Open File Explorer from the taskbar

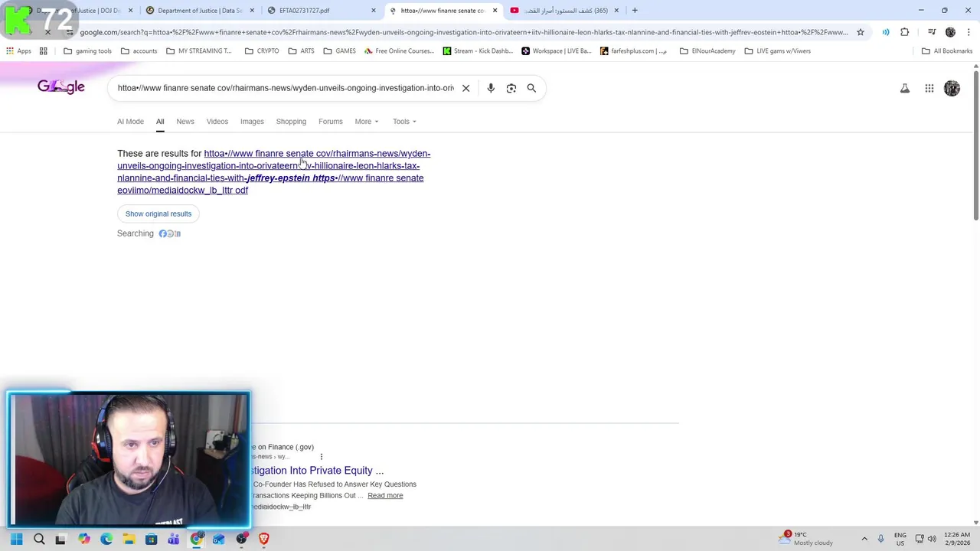[129, 539]
